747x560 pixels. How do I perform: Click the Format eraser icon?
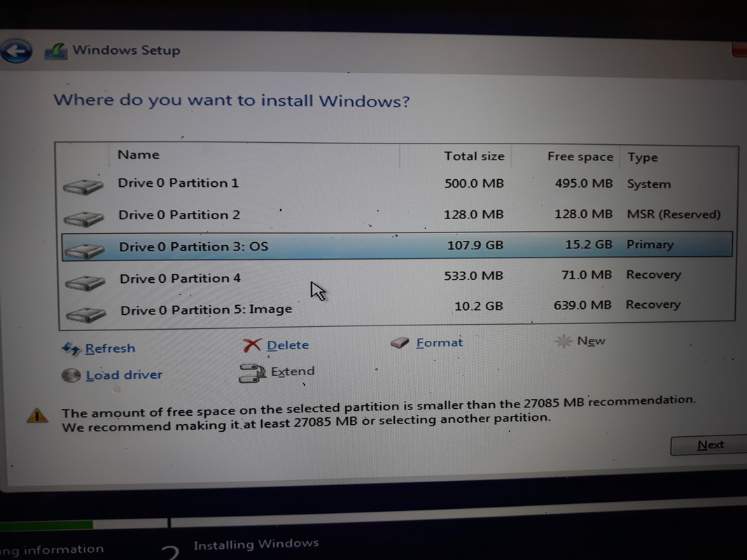click(400, 343)
